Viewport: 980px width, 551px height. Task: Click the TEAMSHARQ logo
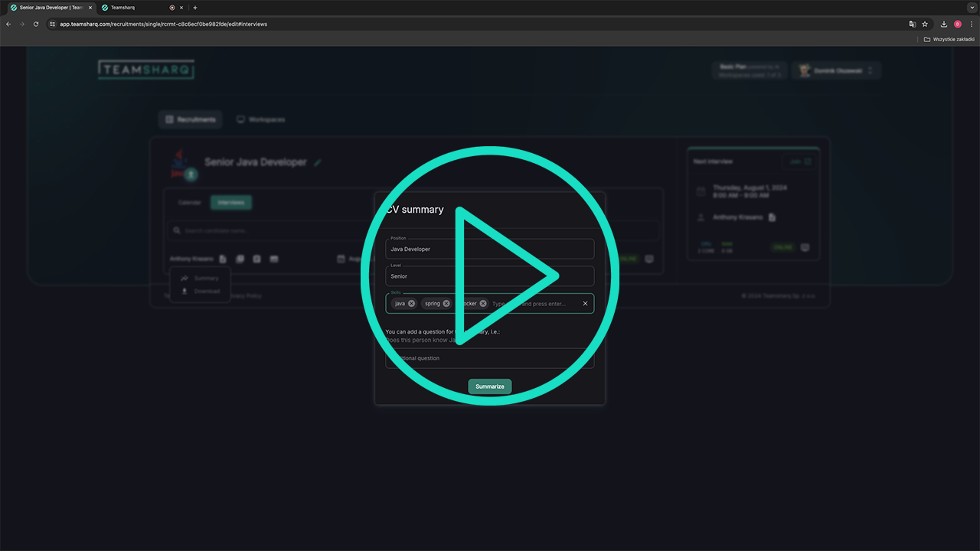(x=145, y=70)
